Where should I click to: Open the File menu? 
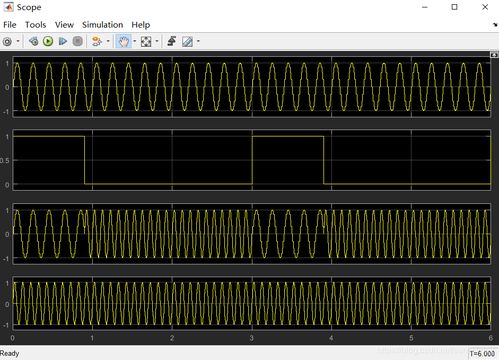[x=10, y=25]
